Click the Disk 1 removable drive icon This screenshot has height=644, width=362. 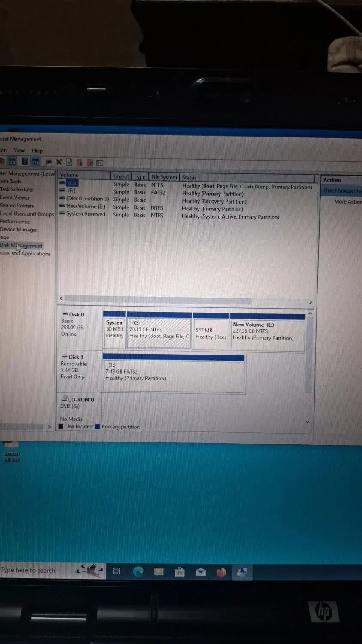point(65,357)
